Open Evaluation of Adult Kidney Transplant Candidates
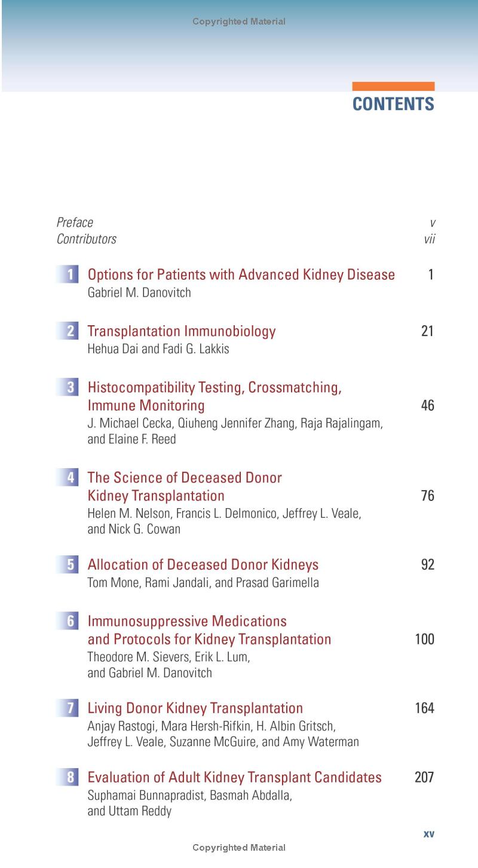The height and width of the screenshot is (868, 478). coord(234,778)
